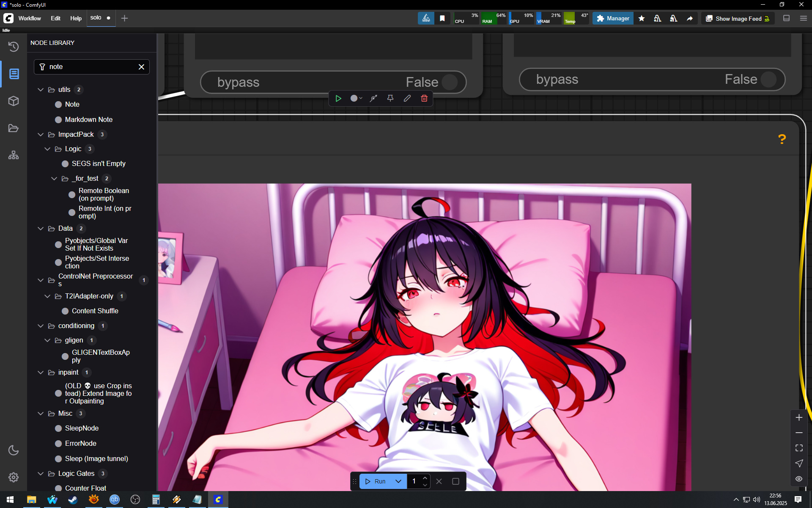Click the Node Library sidebar icon

tap(14, 74)
